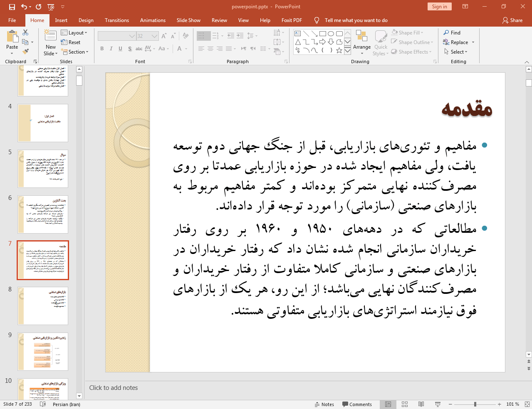
Task: Expand the Layout dropdown
Action: point(74,33)
